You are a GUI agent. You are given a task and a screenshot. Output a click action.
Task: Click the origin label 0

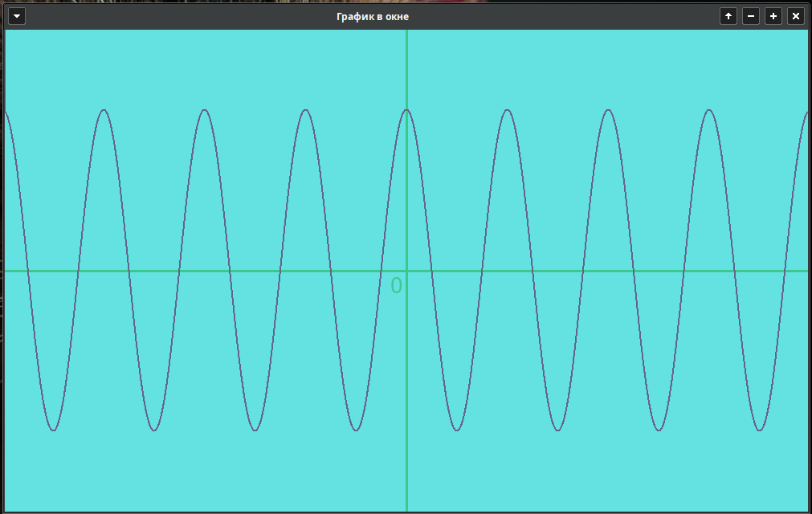pos(396,286)
